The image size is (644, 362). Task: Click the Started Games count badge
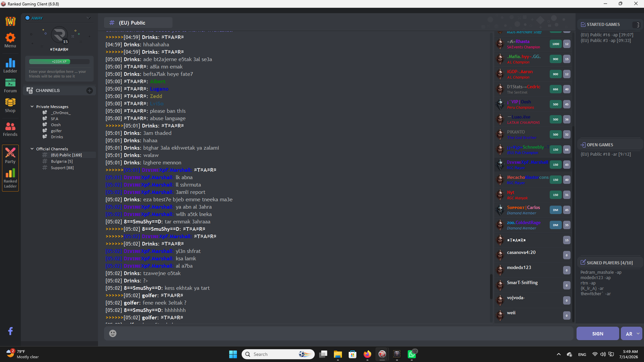pyautogui.click(x=638, y=25)
